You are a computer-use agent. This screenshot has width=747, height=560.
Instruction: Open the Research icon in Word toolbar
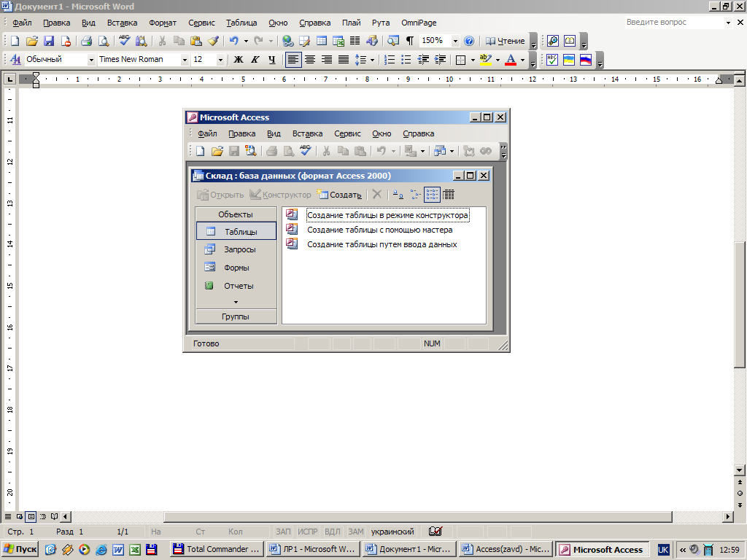pyautogui.click(x=141, y=41)
